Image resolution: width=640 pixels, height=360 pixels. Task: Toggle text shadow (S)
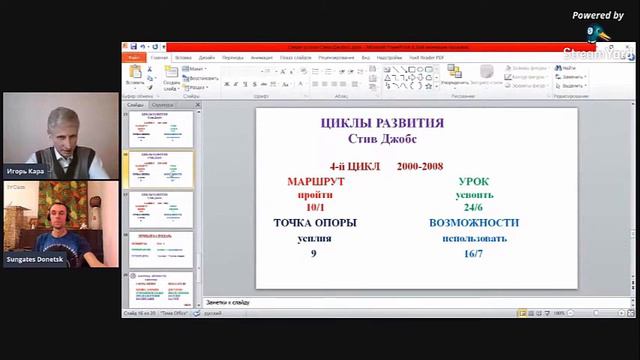pyautogui.click(x=254, y=84)
